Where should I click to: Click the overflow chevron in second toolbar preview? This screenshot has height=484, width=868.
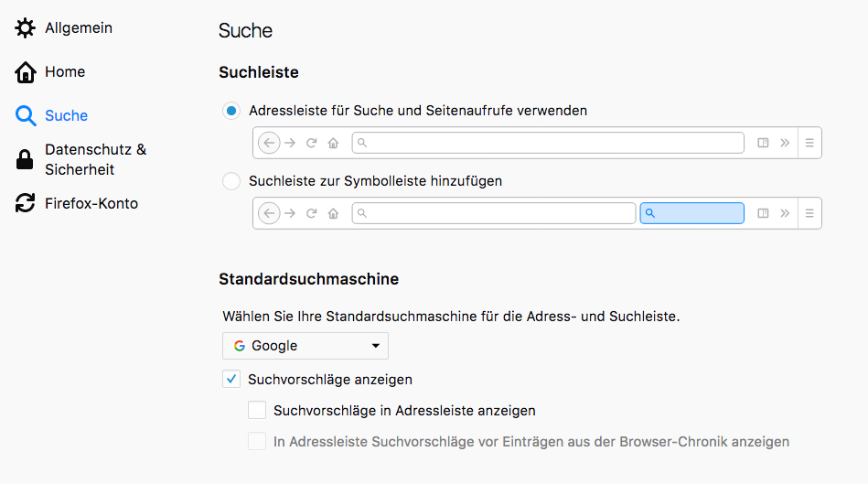click(785, 213)
